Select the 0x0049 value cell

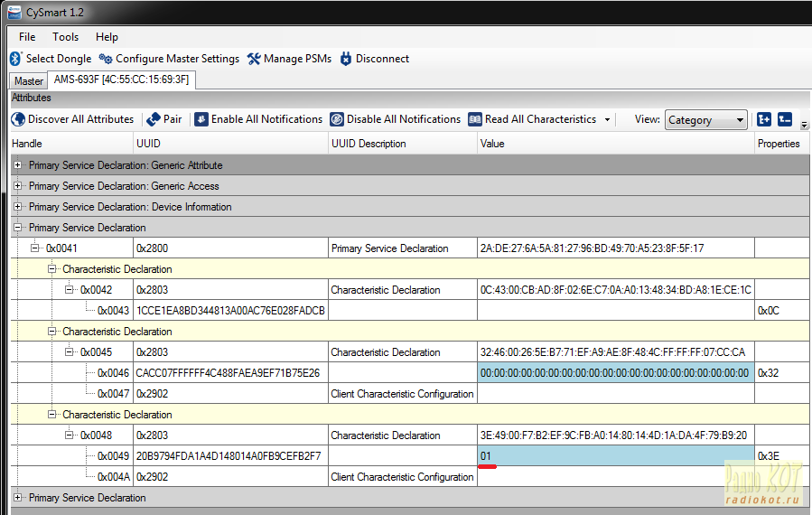coord(615,456)
